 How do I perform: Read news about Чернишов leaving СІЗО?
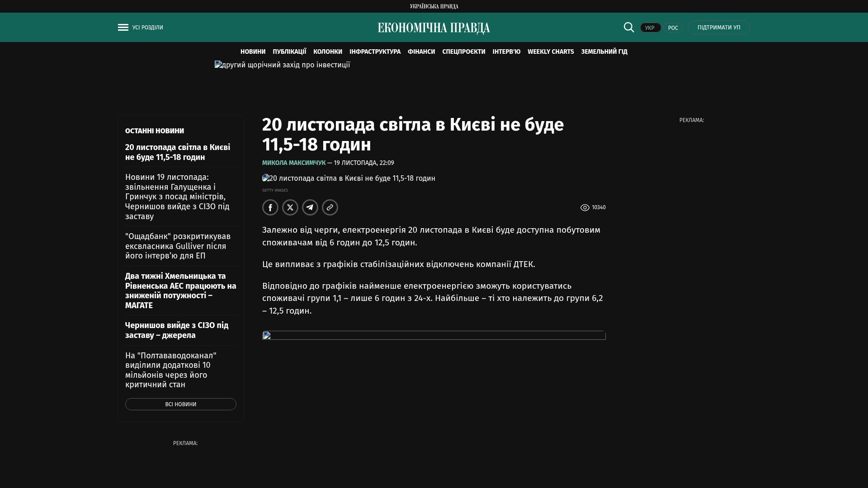coord(177,330)
